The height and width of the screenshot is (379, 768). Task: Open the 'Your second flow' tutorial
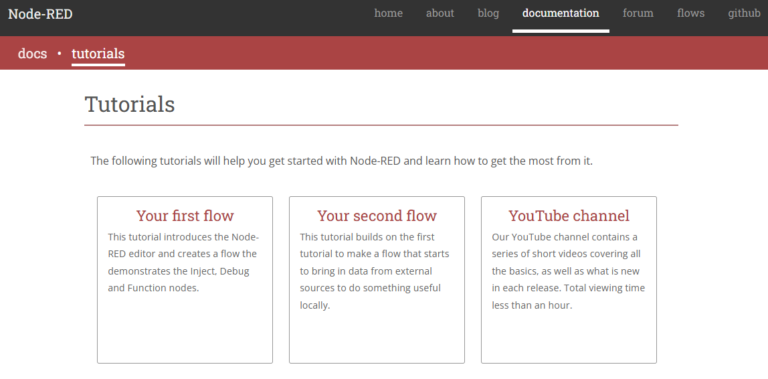[377, 215]
